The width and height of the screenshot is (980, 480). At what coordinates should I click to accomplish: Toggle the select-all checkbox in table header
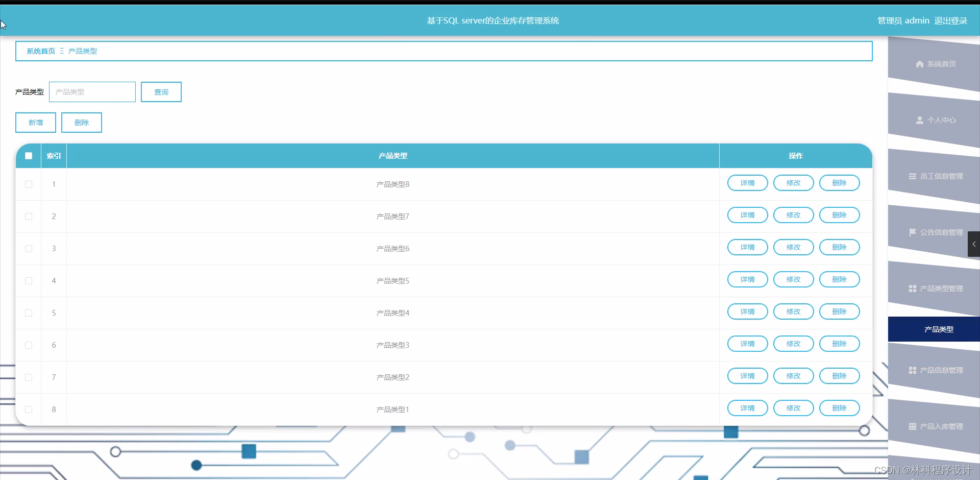tap(28, 156)
